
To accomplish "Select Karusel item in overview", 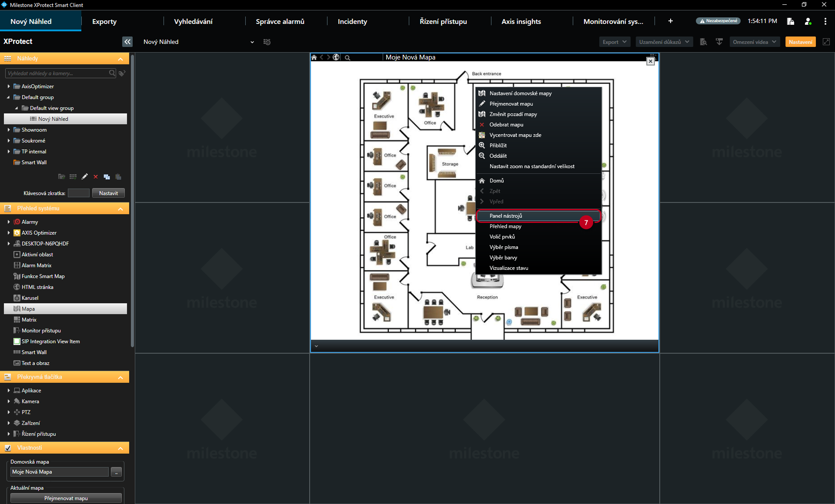I will (30, 298).
